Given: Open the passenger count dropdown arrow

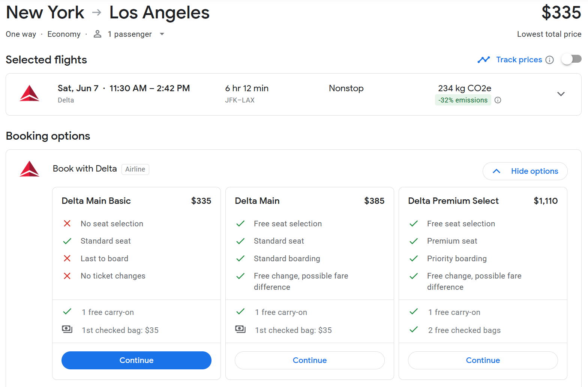Looking at the screenshot, I should [162, 34].
